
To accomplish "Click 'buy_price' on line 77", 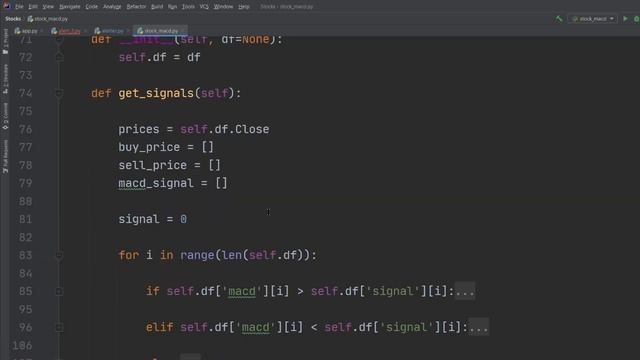I will (x=149, y=147).
